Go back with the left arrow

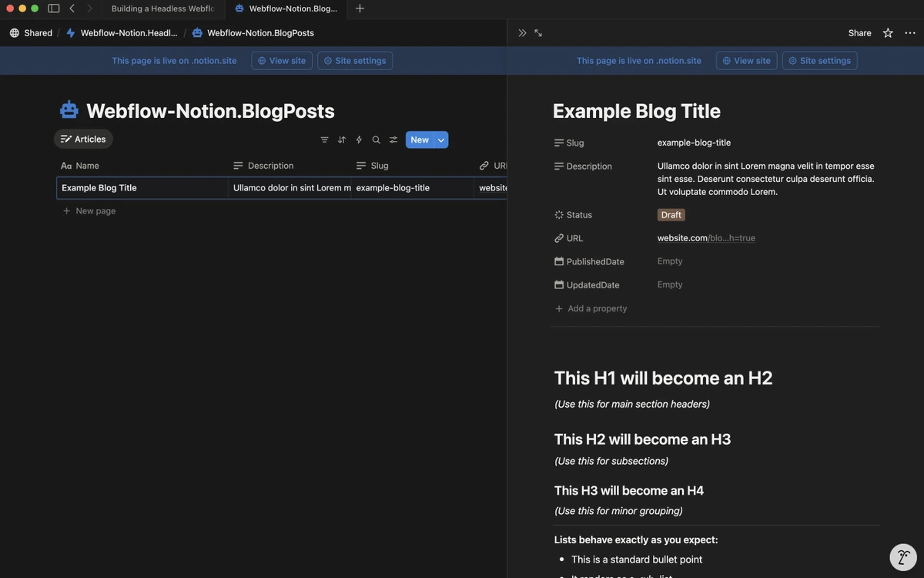click(72, 8)
